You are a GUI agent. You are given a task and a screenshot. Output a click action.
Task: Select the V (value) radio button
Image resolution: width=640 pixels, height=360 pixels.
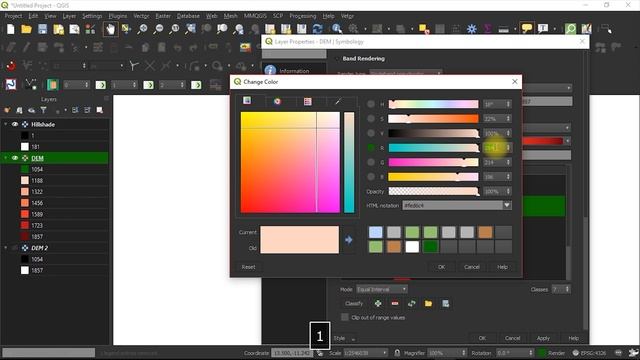tap(371, 133)
